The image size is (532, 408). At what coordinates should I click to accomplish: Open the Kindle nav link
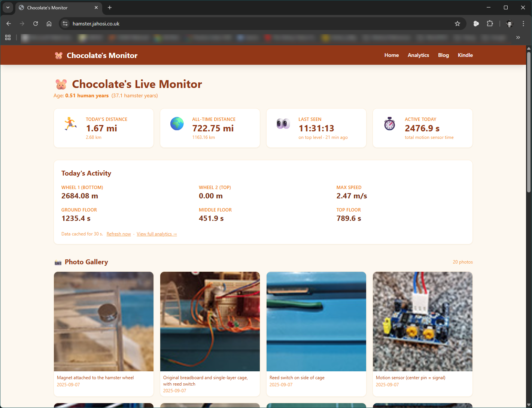[465, 55]
